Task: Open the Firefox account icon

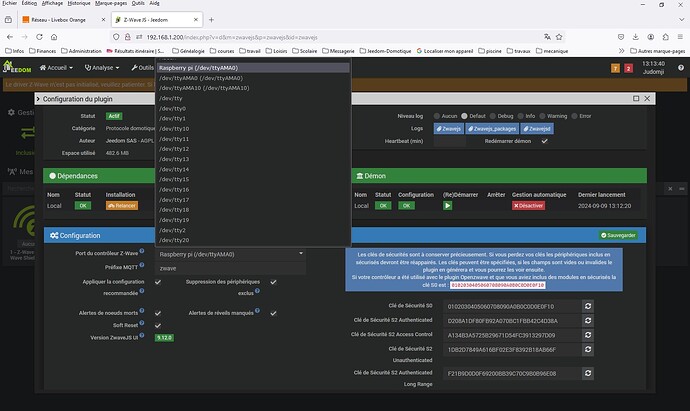Action: pos(650,37)
